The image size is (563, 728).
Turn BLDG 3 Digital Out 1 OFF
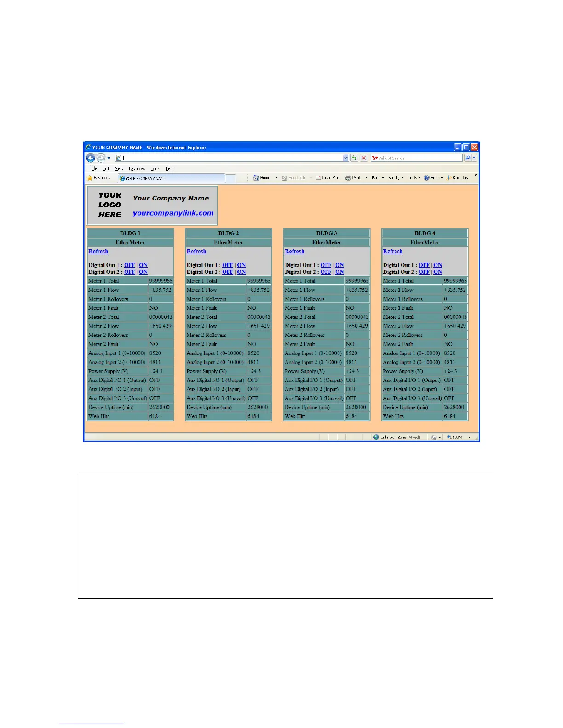click(x=326, y=265)
